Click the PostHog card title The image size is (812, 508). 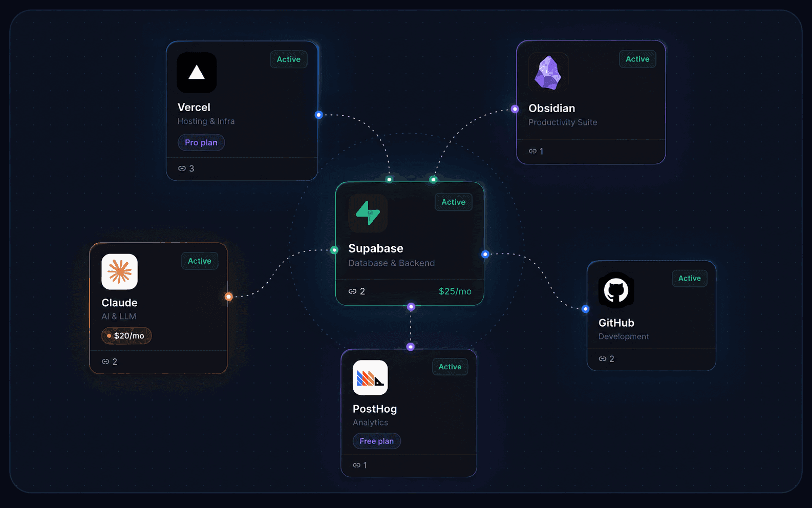coord(375,409)
